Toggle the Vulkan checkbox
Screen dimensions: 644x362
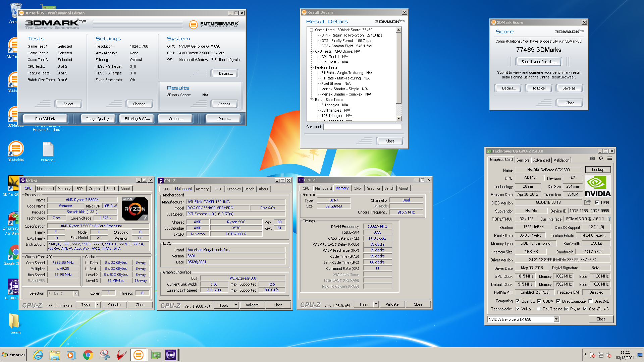pyautogui.click(x=518, y=309)
